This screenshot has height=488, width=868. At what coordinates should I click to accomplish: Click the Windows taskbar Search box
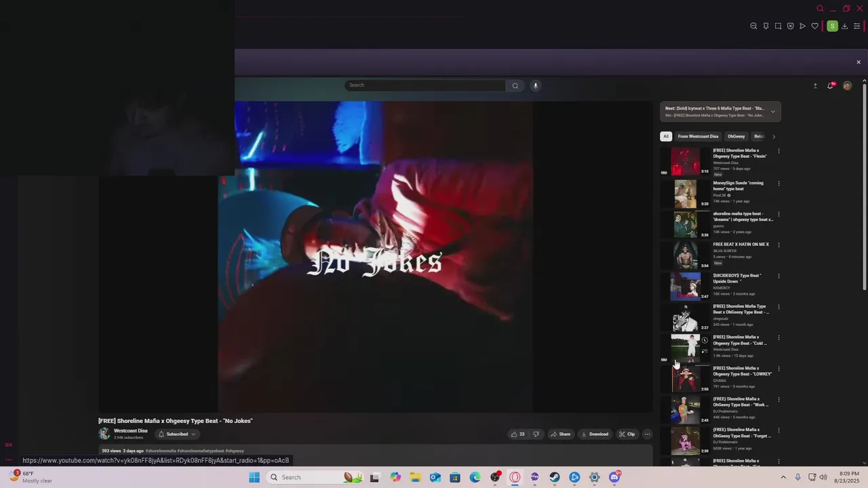pyautogui.click(x=316, y=477)
